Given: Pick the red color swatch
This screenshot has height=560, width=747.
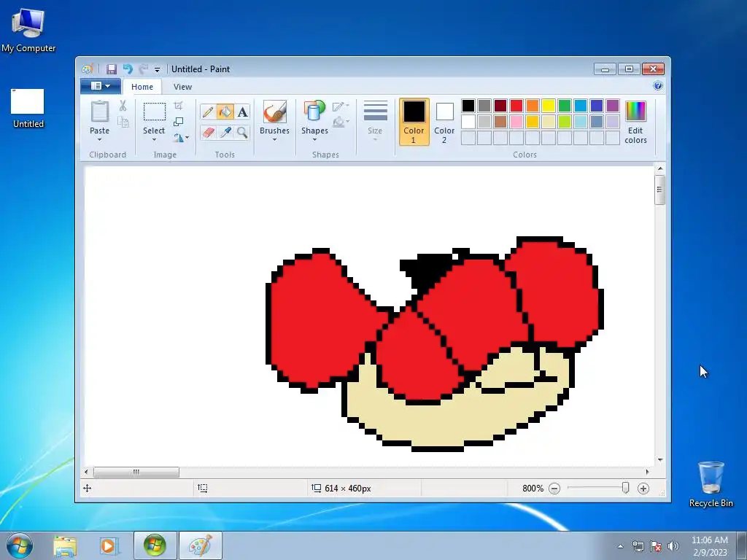Looking at the screenshot, I should coord(516,106).
